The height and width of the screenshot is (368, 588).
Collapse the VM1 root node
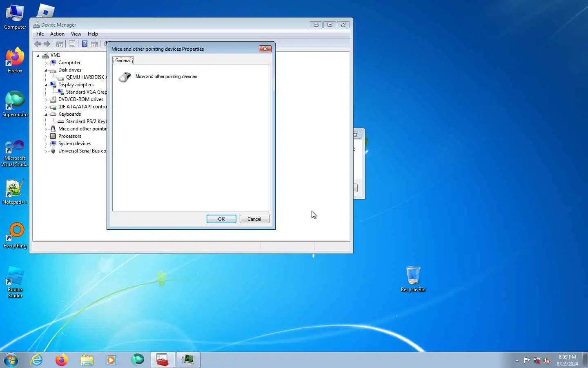coord(38,56)
